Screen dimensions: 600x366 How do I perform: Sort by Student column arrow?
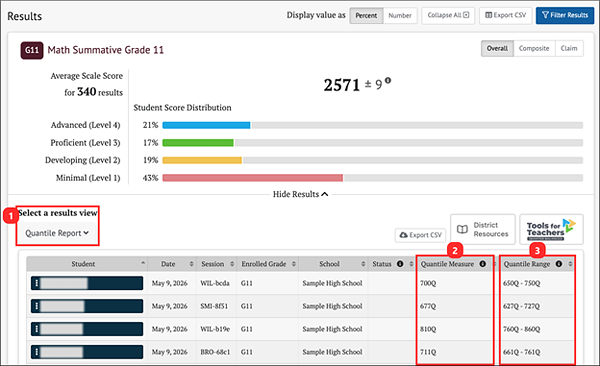[143, 263]
